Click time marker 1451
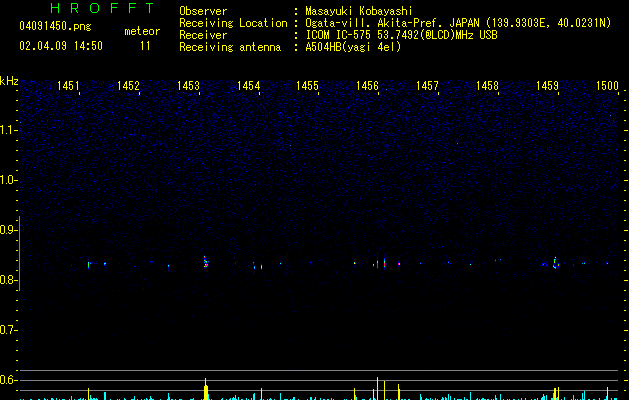629x400 pixels. click(68, 86)
